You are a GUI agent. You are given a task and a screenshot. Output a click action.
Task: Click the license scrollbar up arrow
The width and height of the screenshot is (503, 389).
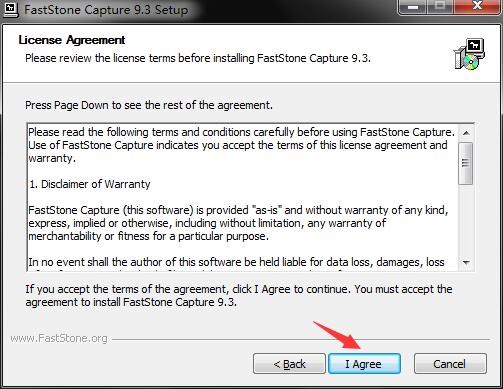pyautogui.click(x=466, y=133)
